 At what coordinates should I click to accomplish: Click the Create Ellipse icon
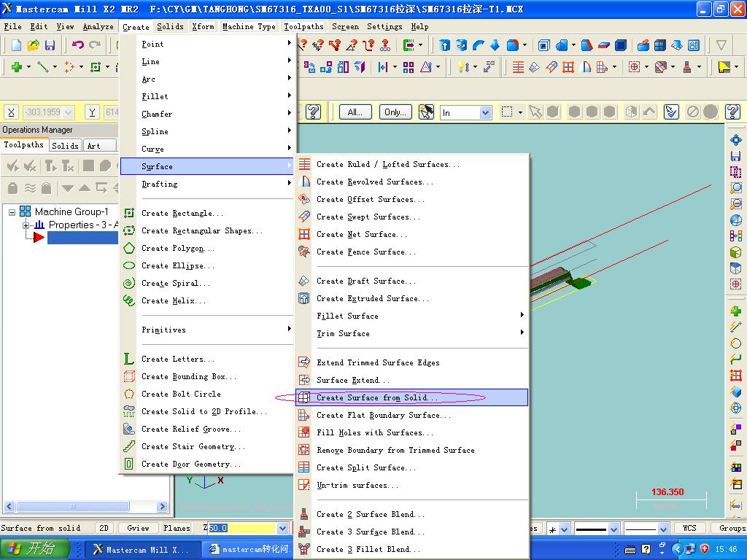coord(129,265)
